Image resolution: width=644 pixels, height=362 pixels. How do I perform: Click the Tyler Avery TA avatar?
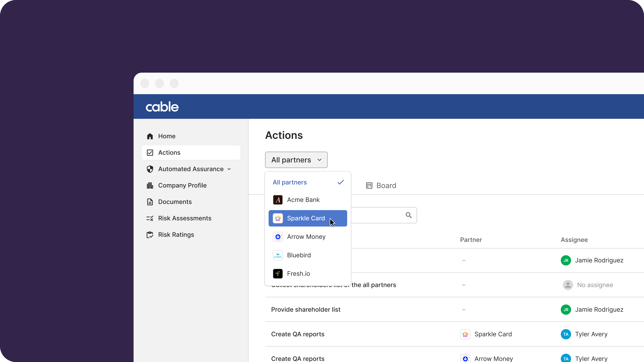point(566,334)
